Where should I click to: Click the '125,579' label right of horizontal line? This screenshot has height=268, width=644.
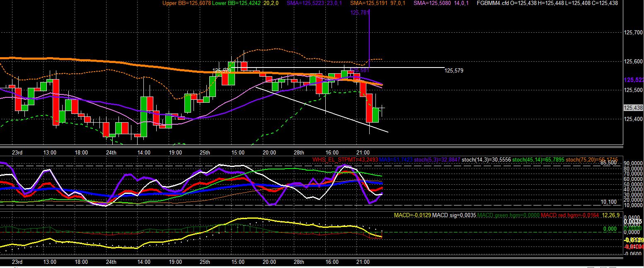point(454,71)
